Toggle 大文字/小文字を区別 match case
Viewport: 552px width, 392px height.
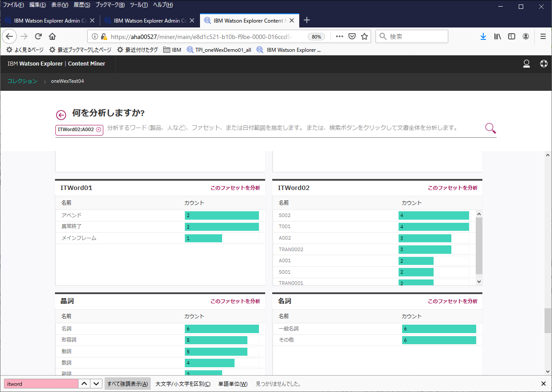point(183,384)
